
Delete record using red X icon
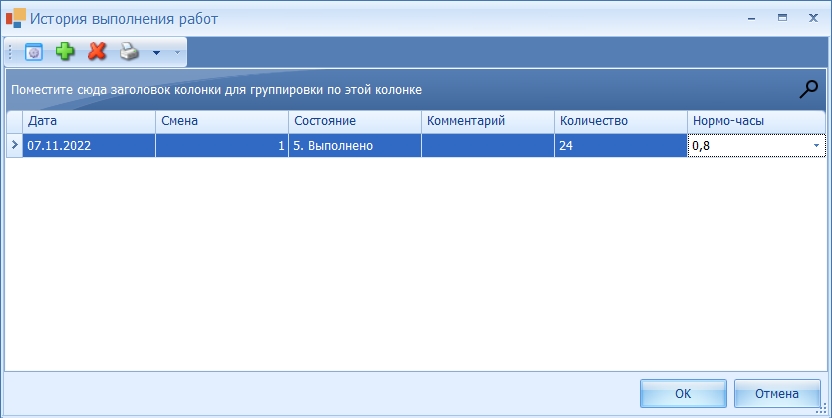tap(97, 51)
